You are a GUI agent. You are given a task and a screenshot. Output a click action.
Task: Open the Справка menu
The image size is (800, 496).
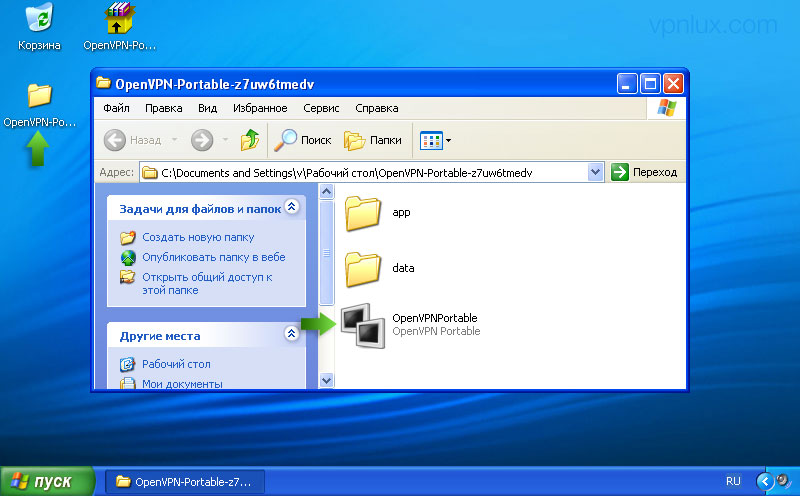(377, 108)
